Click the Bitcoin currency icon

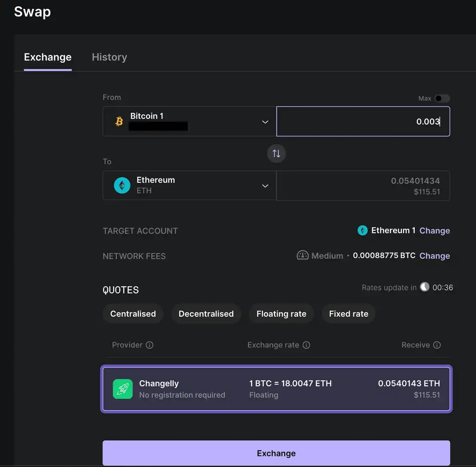tap(118, 121)
